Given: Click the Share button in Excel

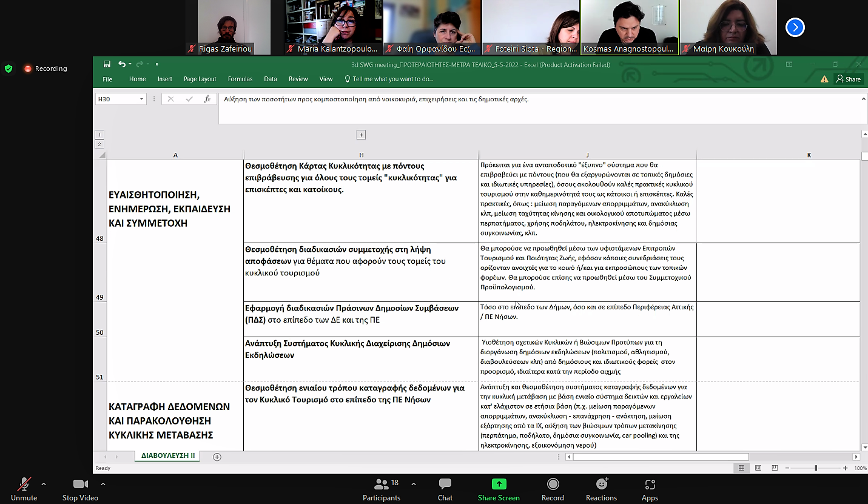Looking at the screenshot, I should coord(849,79).
